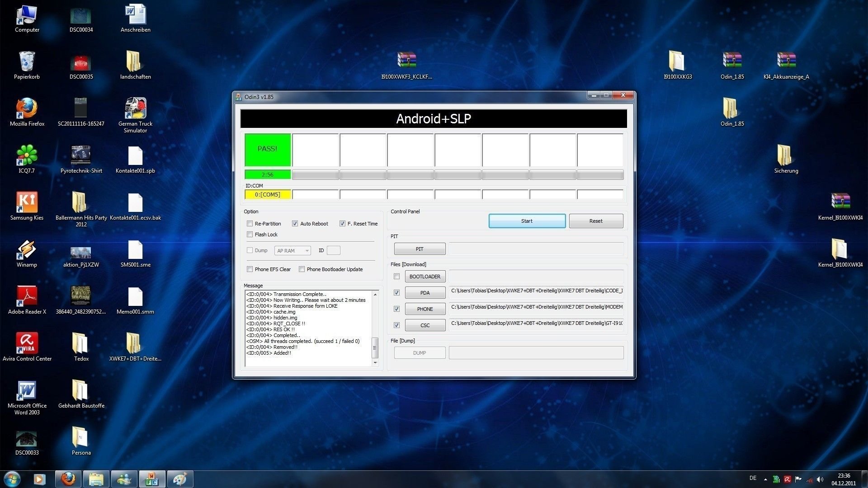Enable the Flash Lock checkbox
This screenshot has width=868, height=488.
pos(250,235)
